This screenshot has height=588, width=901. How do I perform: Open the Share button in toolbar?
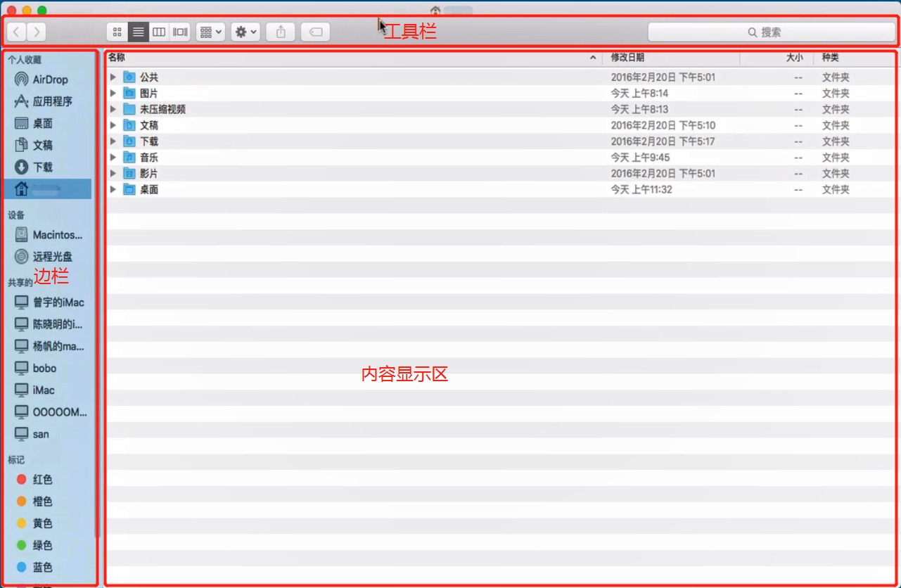[x=280, y=31]
